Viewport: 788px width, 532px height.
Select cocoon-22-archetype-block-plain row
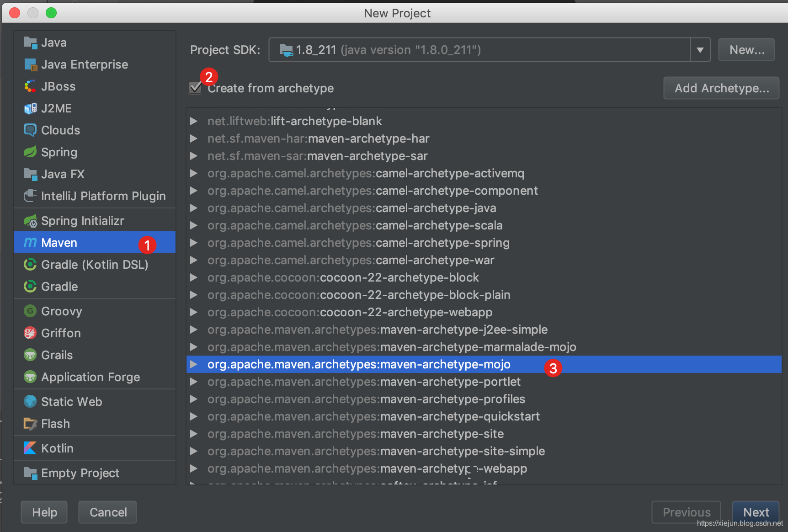[x=484, y=295]
